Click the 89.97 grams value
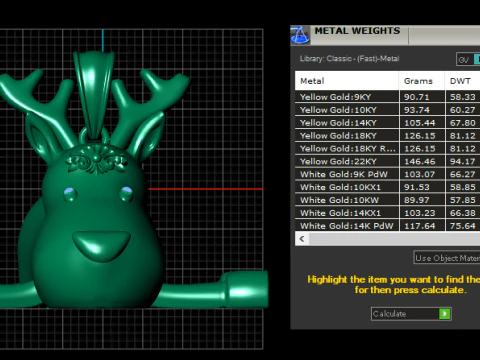480x360 pixels. (x=417, y=200)
